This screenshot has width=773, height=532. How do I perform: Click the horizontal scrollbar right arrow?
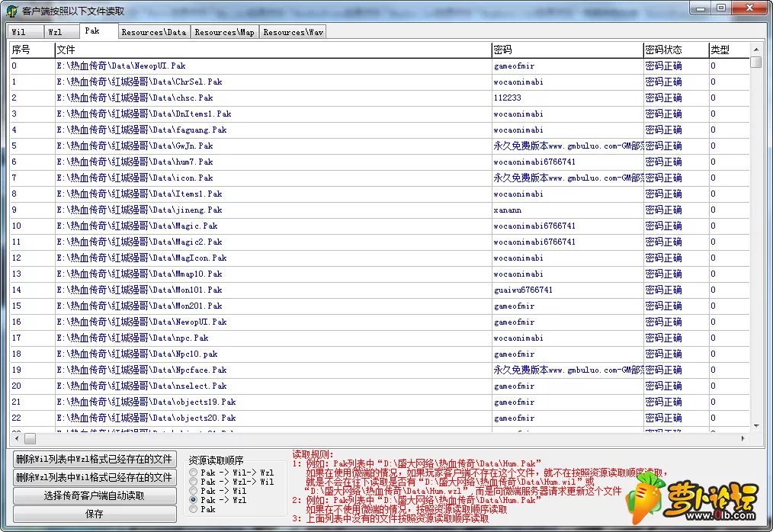[x=743, y=438]
